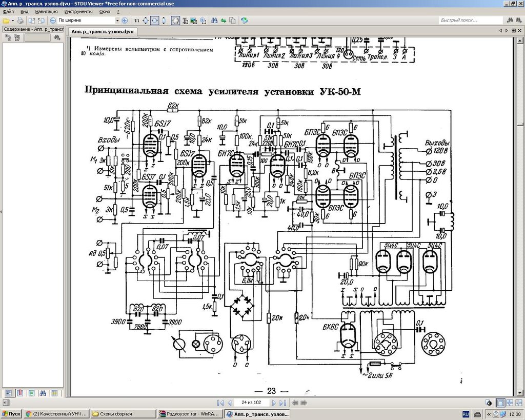
Task: Switch to 'Качественный УНЧ' Chrome taskbar window
Action: [56, 414]
